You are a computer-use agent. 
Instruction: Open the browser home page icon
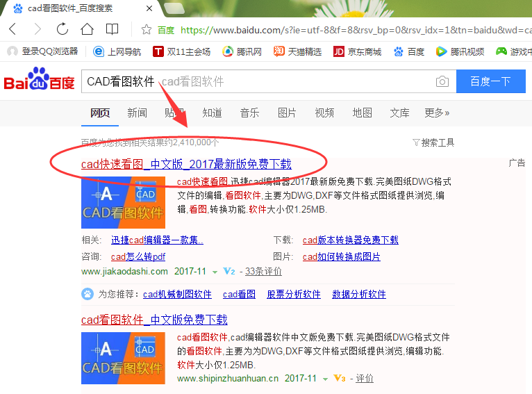pos(87,29)
